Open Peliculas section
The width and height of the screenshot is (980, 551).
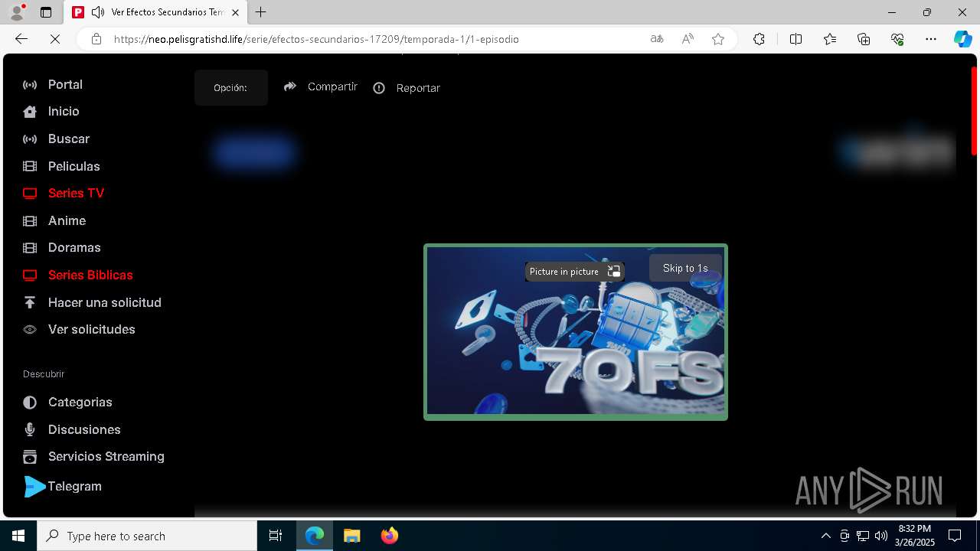click(74, 166)
